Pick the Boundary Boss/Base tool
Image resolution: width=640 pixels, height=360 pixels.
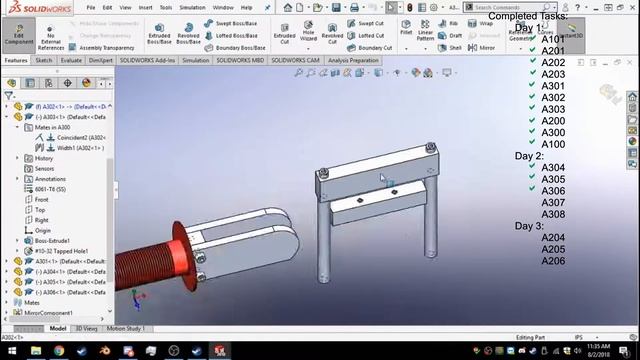click(235, 48)
